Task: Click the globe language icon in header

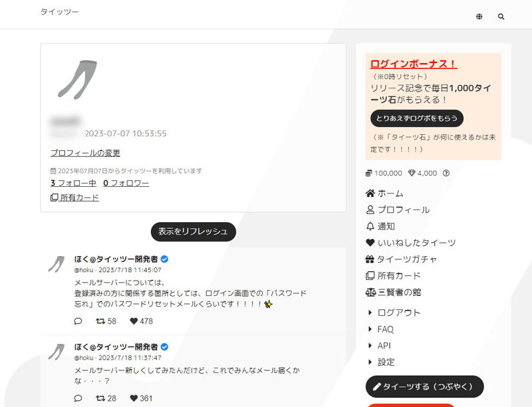Action: [479, 17]
